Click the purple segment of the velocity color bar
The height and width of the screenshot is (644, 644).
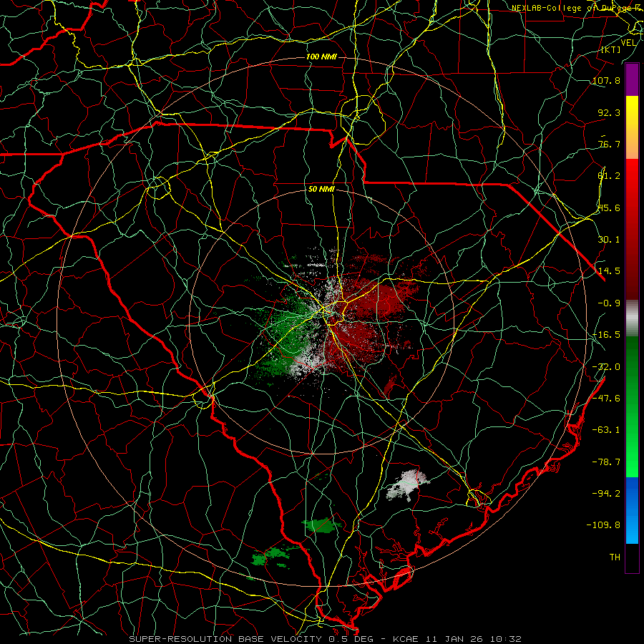click(632, 79)
